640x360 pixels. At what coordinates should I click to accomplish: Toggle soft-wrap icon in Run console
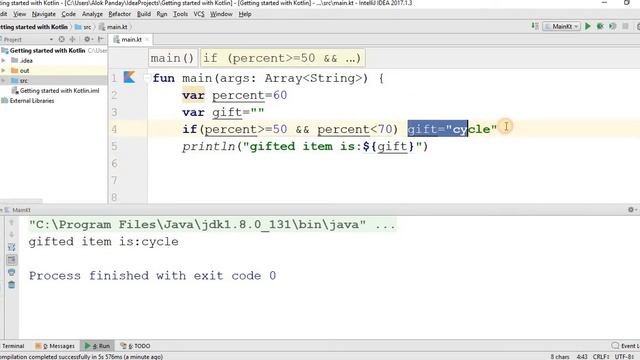[11, 247]
